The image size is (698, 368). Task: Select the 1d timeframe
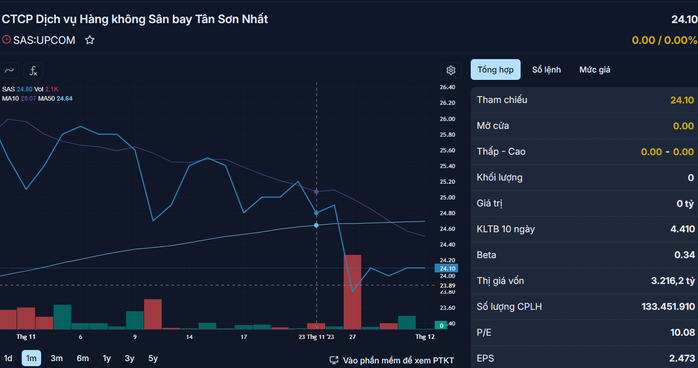point(8,358)
